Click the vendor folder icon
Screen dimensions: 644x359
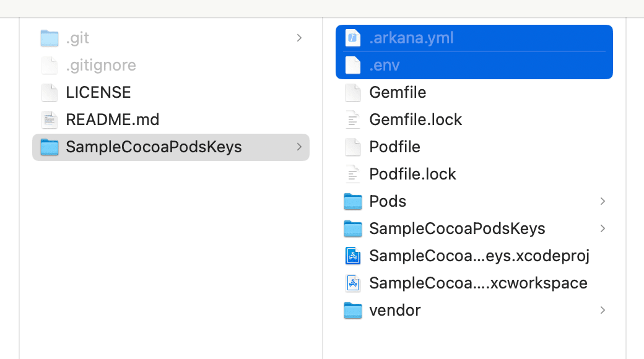point(353,310)
